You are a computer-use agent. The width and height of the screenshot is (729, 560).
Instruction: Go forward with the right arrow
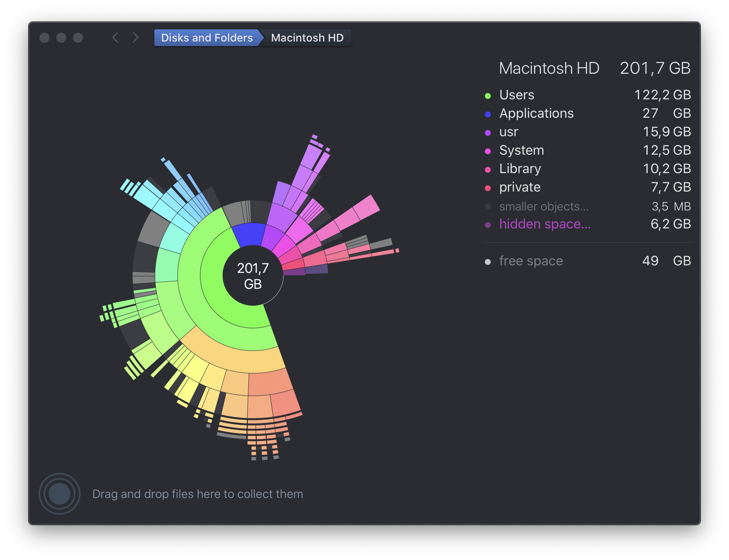point(135,38)
